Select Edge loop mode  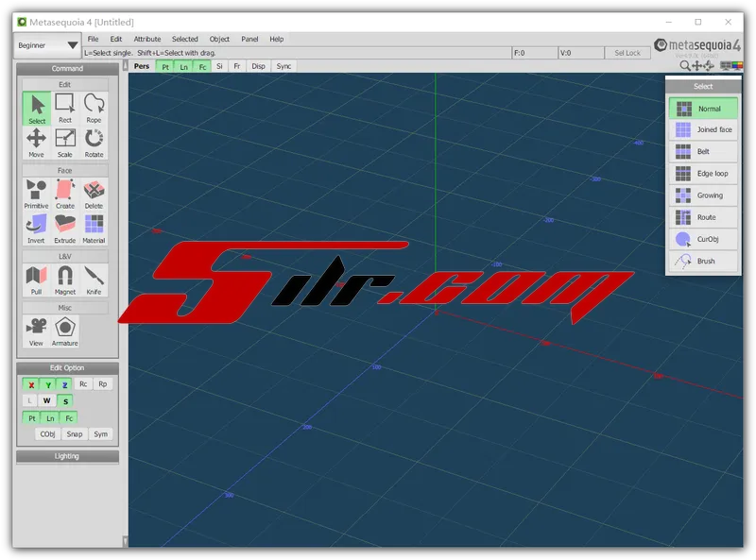click(x=703, y=174)
